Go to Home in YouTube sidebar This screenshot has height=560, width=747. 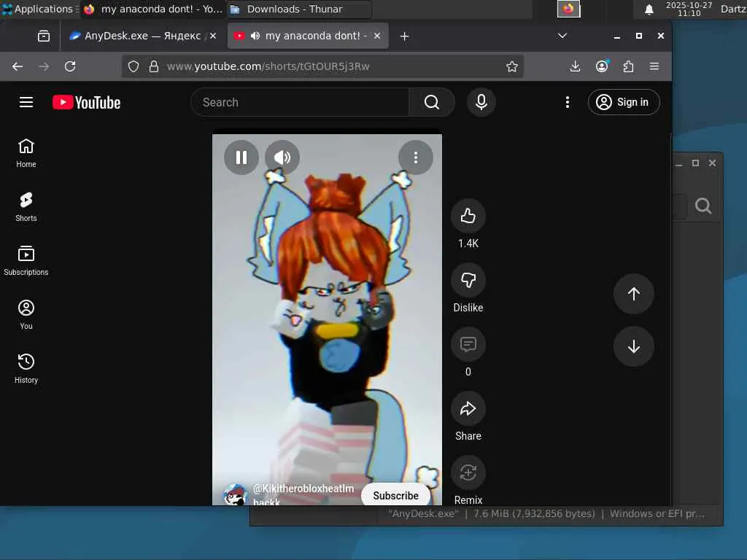26,153
